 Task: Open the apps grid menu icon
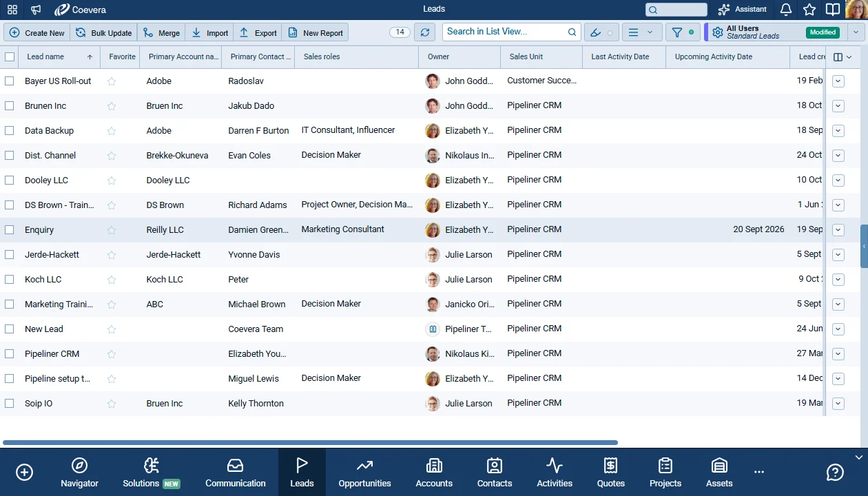pyautogui.click(x=12, y=10)
